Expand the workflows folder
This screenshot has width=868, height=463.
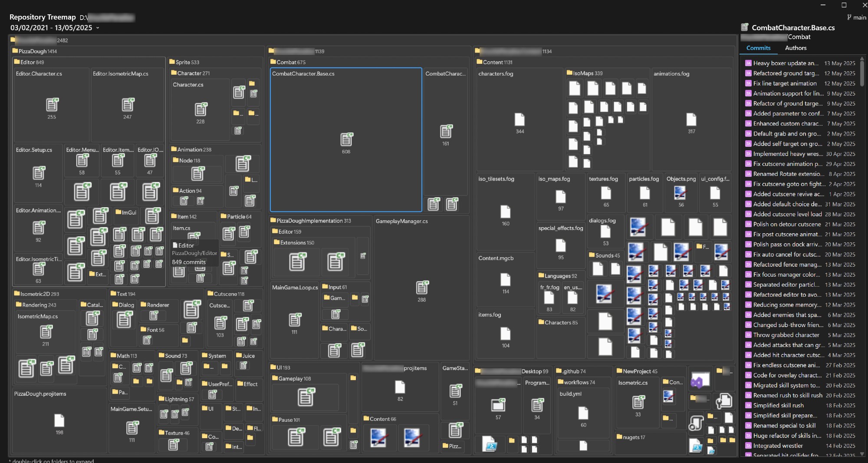576,382
